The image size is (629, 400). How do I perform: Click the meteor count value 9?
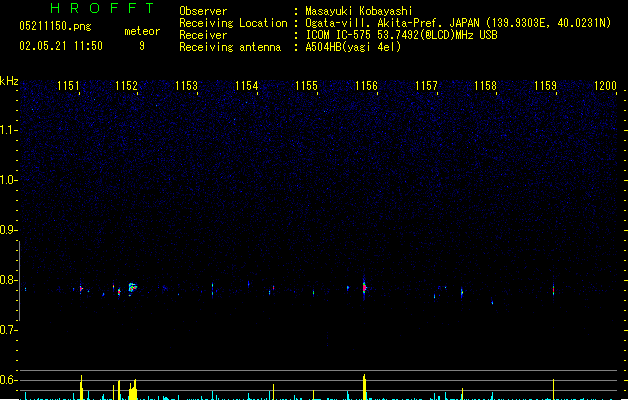pyautogui.click(x=142, y=46)
